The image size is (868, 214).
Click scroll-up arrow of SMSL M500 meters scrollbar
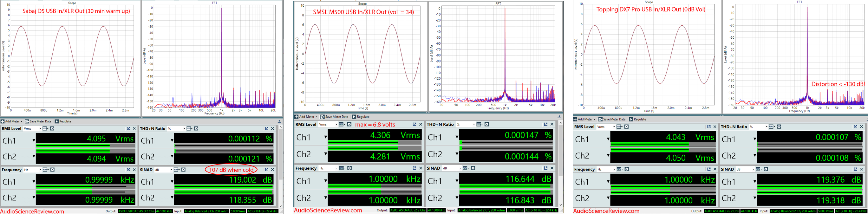(x=560, y=122)
